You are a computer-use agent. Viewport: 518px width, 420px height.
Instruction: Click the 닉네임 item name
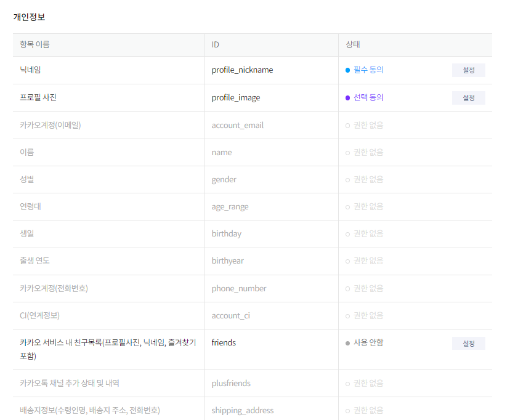coord(30,70)
